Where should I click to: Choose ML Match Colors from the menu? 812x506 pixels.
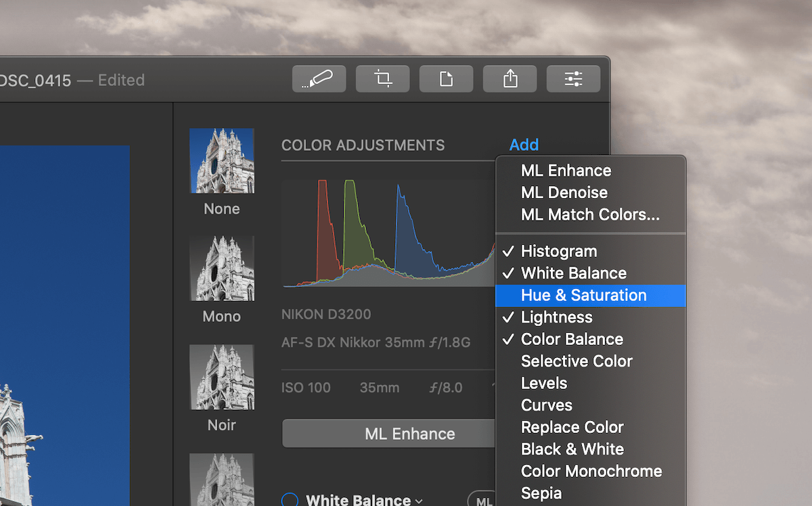[590, 214]
